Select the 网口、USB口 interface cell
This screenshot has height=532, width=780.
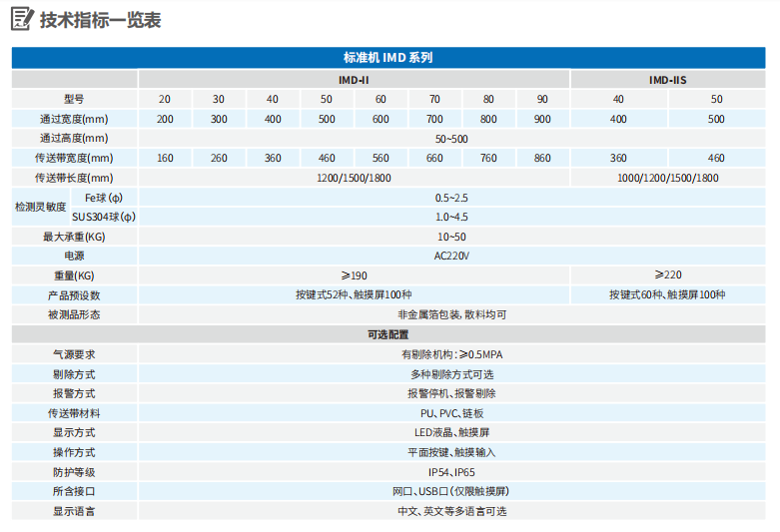451,491
